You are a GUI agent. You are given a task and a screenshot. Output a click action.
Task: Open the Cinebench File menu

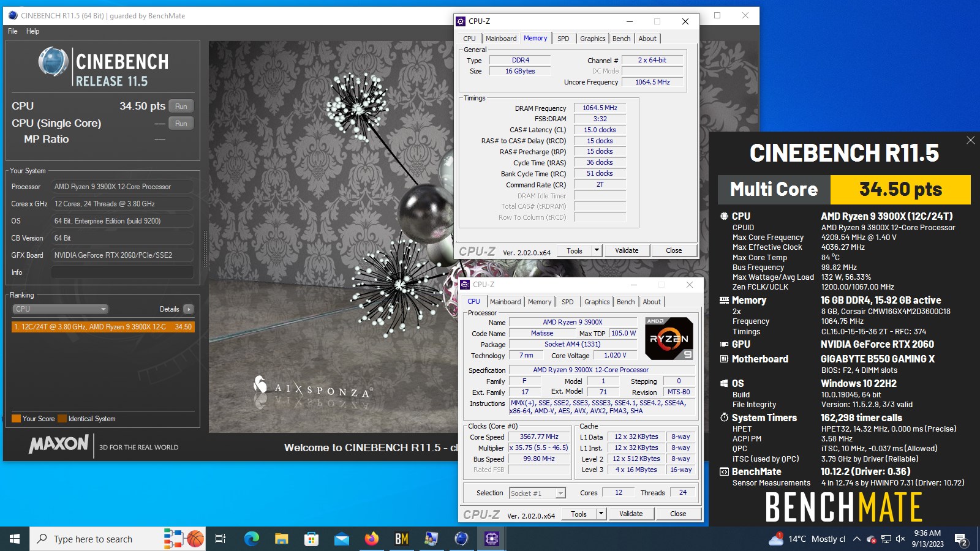point(13,31)
